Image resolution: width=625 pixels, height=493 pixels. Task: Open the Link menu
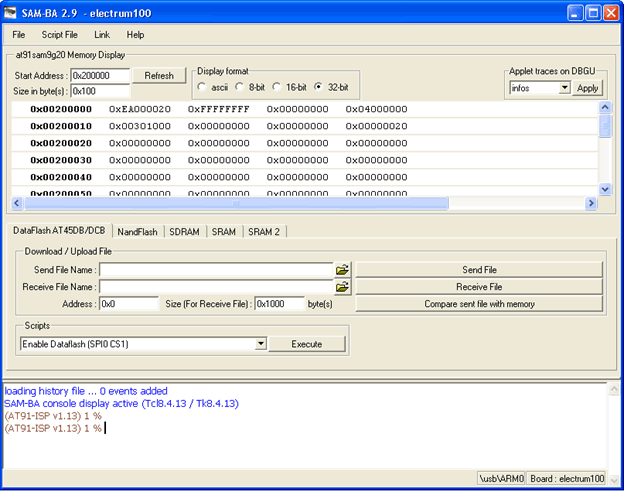pos(102,35)
